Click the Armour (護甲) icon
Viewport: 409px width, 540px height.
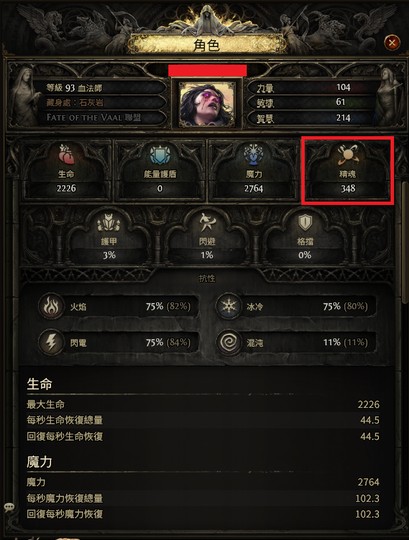pos(109,222)
